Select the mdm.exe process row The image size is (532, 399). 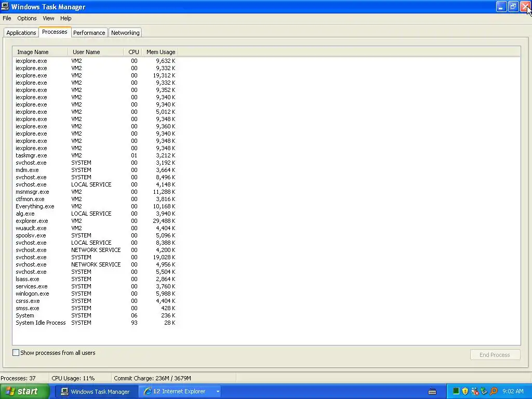96,170
